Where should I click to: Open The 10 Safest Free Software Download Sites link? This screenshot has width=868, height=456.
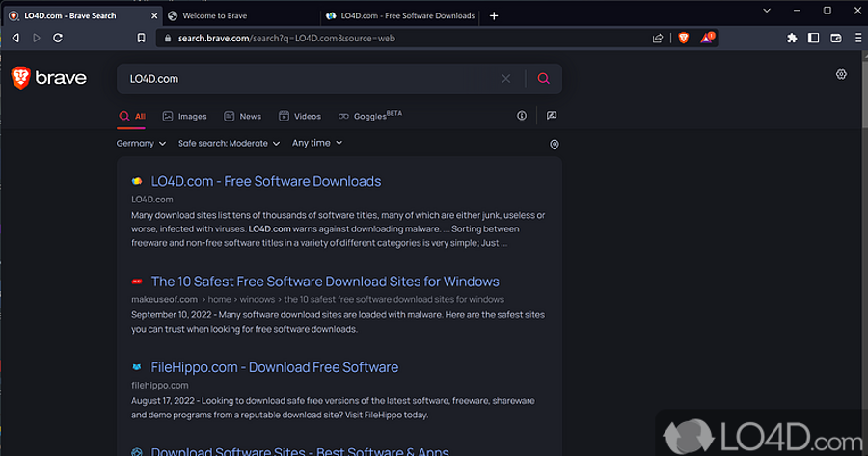(x=325, y=282)
